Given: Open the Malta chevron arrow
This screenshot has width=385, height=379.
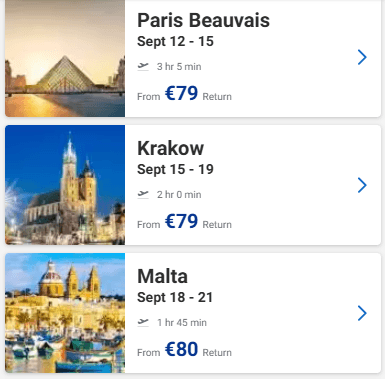Looking at the screenshot, I should [x=362, y=313].
